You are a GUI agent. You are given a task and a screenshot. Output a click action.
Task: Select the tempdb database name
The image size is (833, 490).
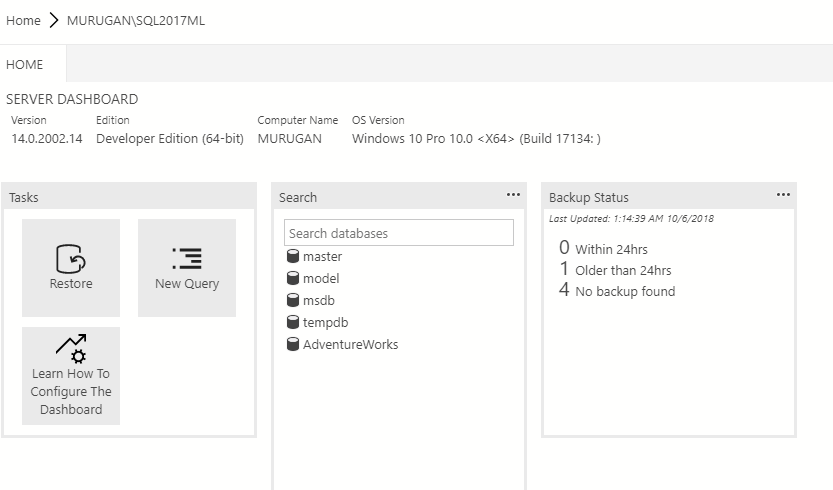tap(326, 323)
